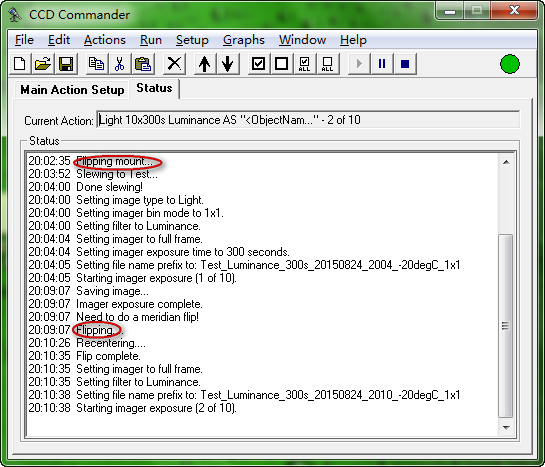
Task: Click the New file toolbar icon
Action: [20, 64]
